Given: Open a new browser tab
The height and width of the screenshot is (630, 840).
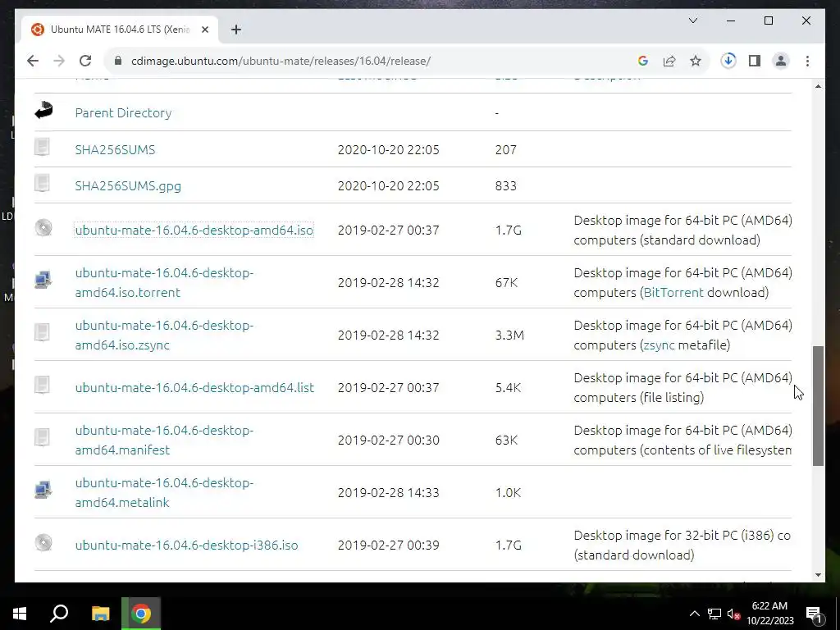Looking at the screenshot, I should tap(236, 30).
